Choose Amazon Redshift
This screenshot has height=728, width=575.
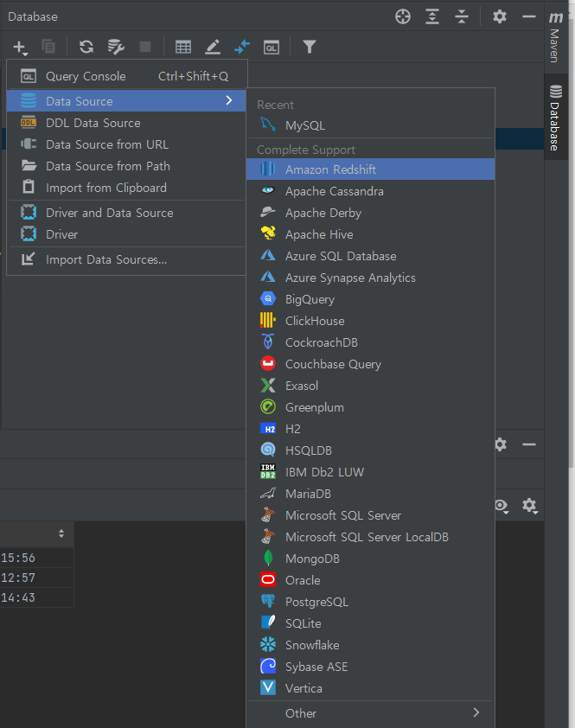pos(370,169)
